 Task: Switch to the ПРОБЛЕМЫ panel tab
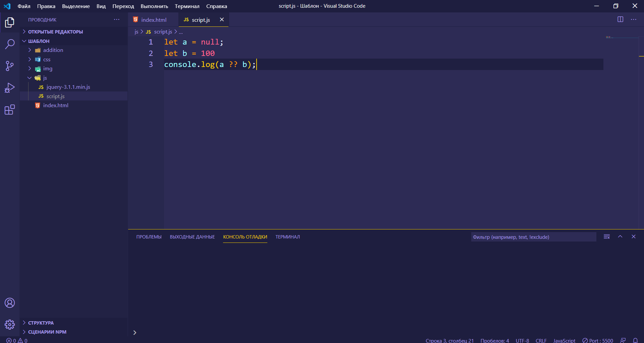149,237
